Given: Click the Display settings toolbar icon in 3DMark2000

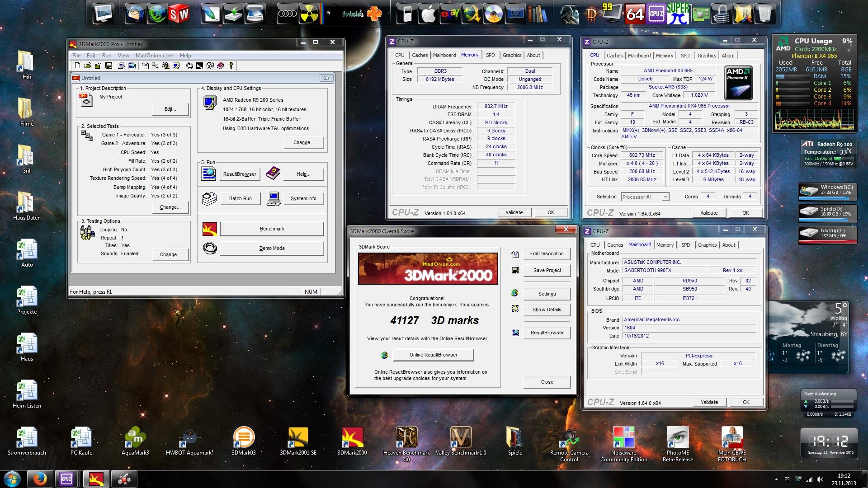Looking at the screenshot, I should point(176,66).
